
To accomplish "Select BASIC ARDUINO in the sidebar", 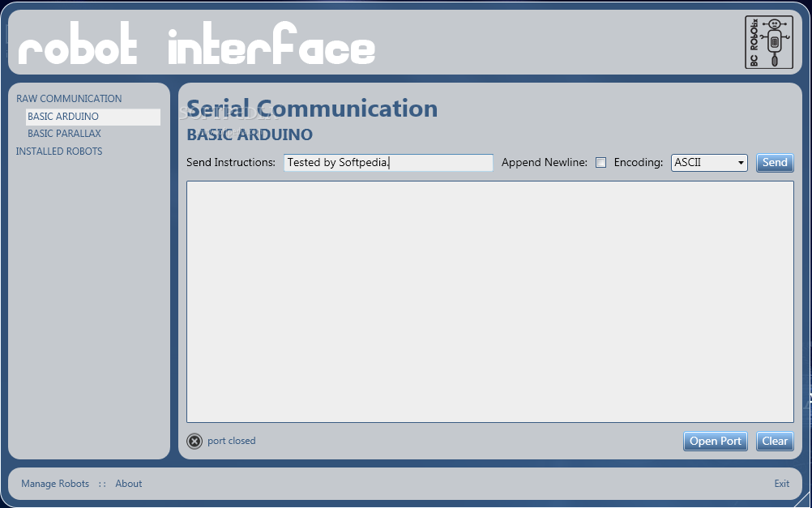I will pyautogui.click(x=63, y=117).
